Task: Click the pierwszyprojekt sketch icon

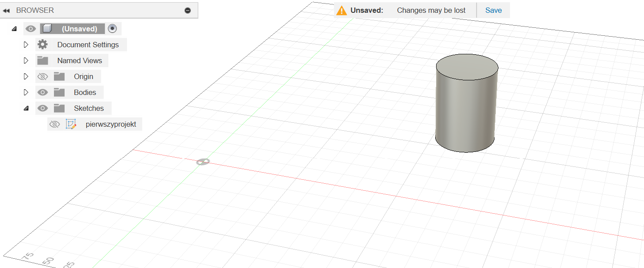Action: click(71, 124)
